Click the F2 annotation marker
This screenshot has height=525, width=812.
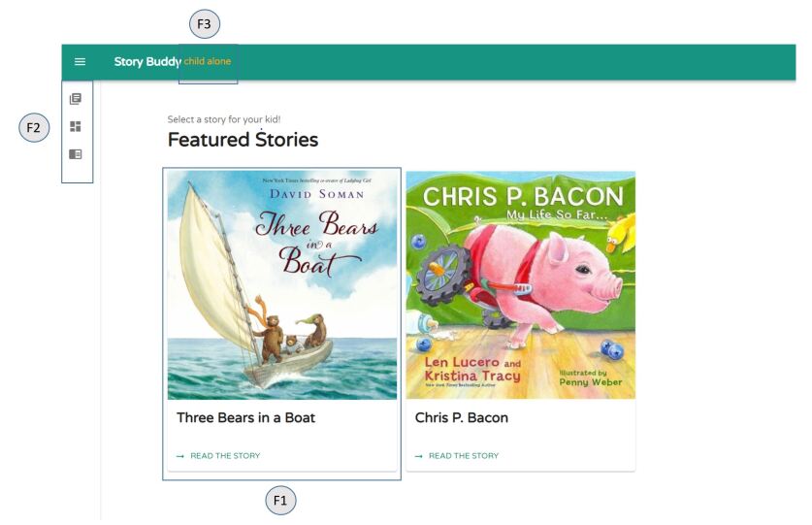34,127
